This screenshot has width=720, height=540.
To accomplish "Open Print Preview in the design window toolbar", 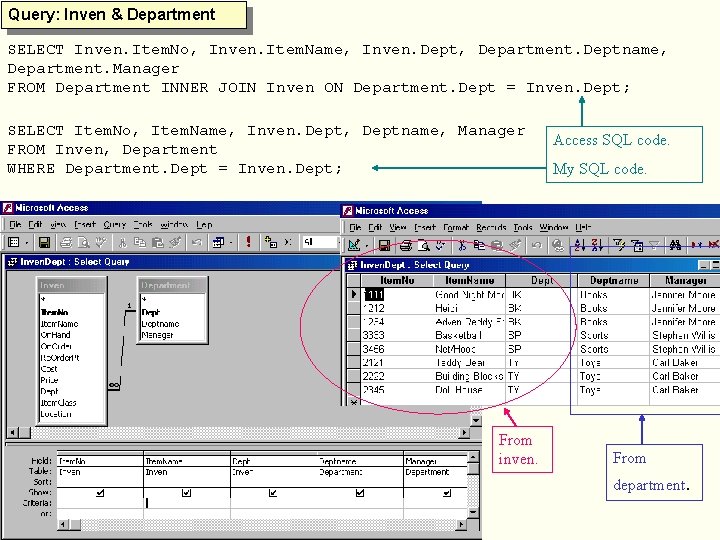I will [84, 242].
